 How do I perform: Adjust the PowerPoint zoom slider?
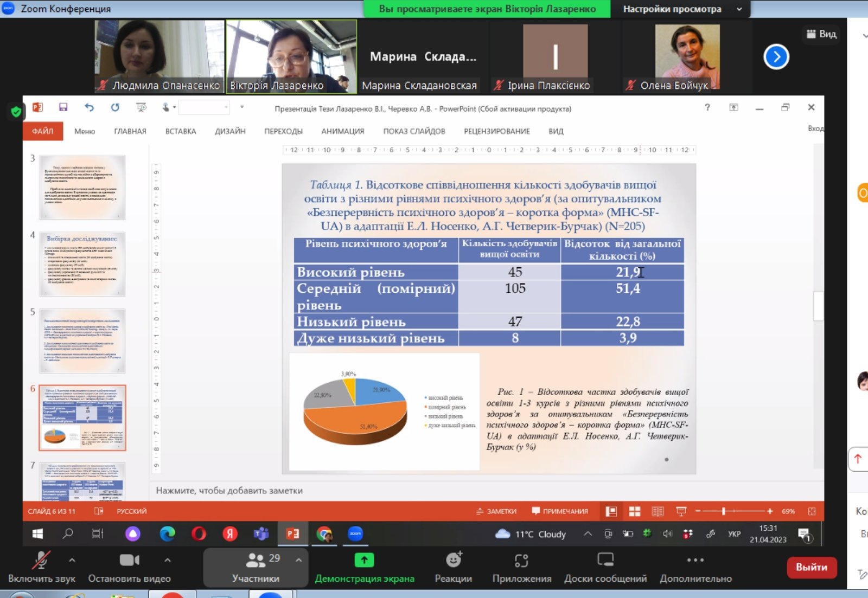coord(724,511)
